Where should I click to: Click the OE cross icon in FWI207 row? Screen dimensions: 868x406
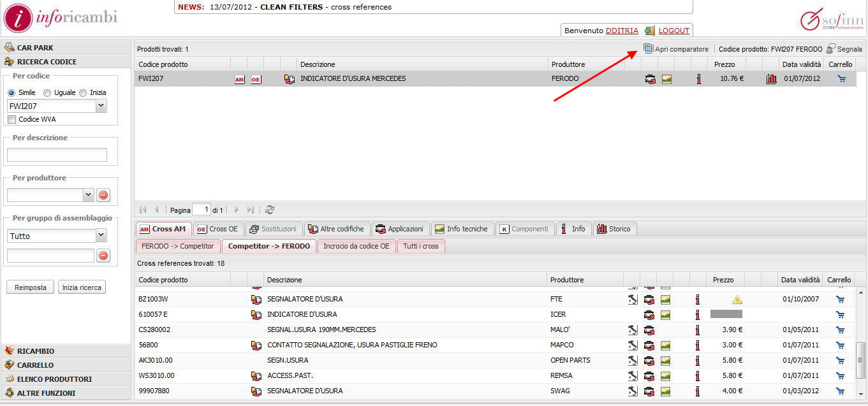click(x=256, y=80)
